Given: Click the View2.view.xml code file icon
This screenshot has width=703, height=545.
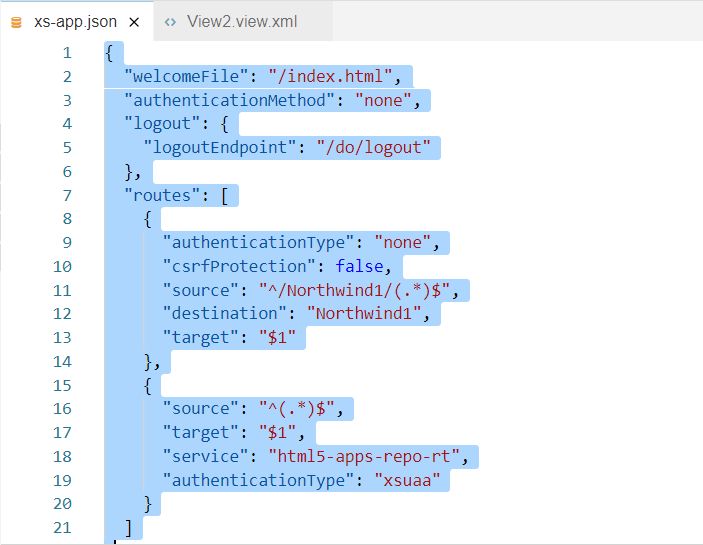Looking at the screenshot, I should point(170,22).
